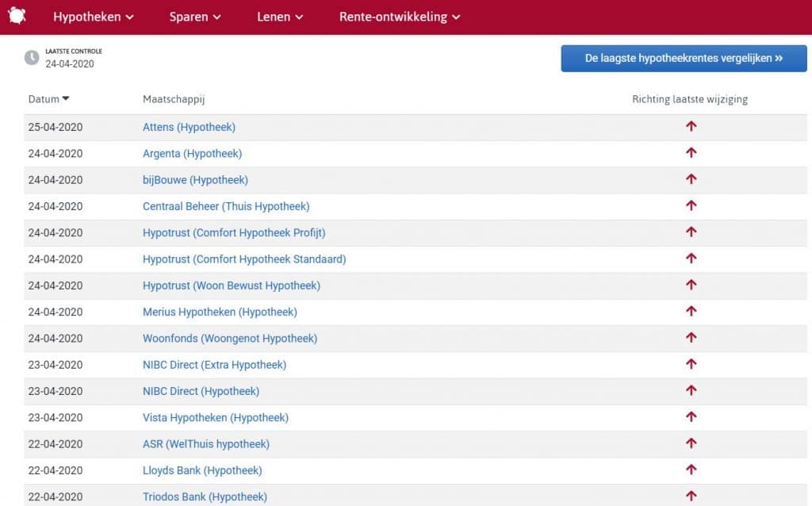Image resolution: width=812 pixels, height=506 pixels.
Task: Click De laagste hypotheekrentes vergelijken button
Action: point(684,59)
